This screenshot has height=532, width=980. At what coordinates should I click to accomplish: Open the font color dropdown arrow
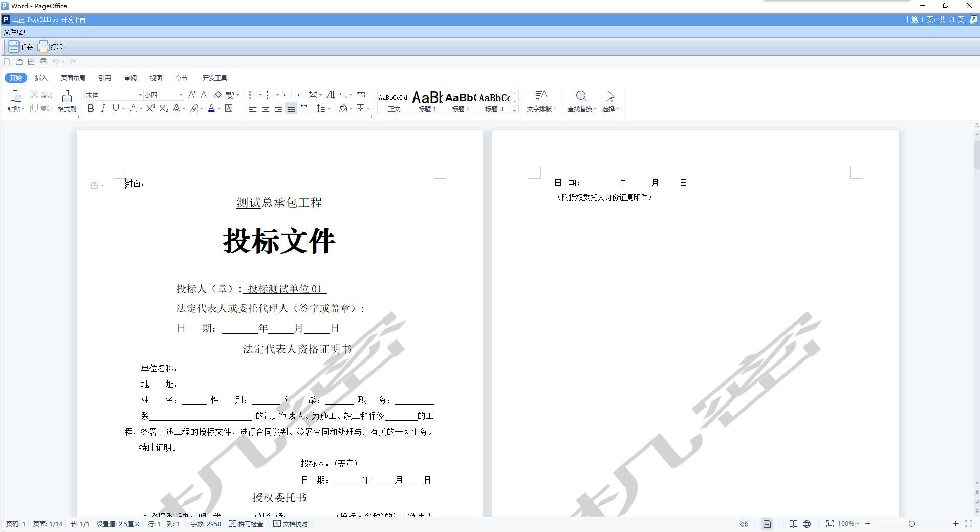tap(219, 108)
